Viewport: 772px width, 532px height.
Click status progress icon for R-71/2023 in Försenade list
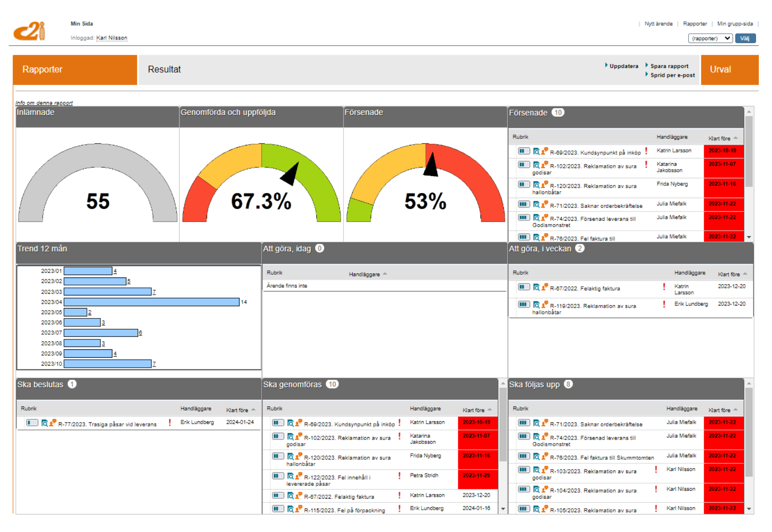coord(524,204)
